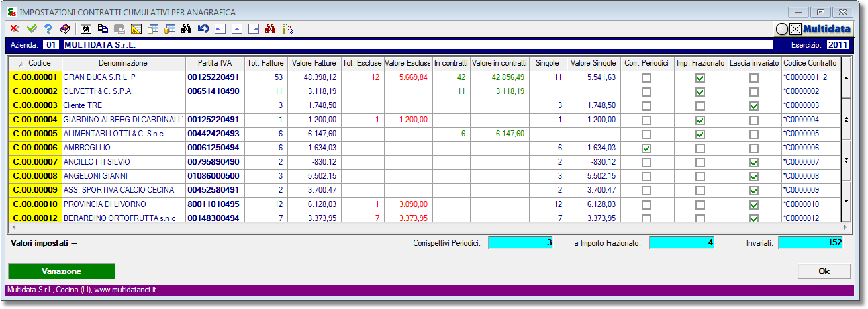The image size is (868, 309).
Task: Click the green checkmark confirm icon
Action: [x=31, y=29]
